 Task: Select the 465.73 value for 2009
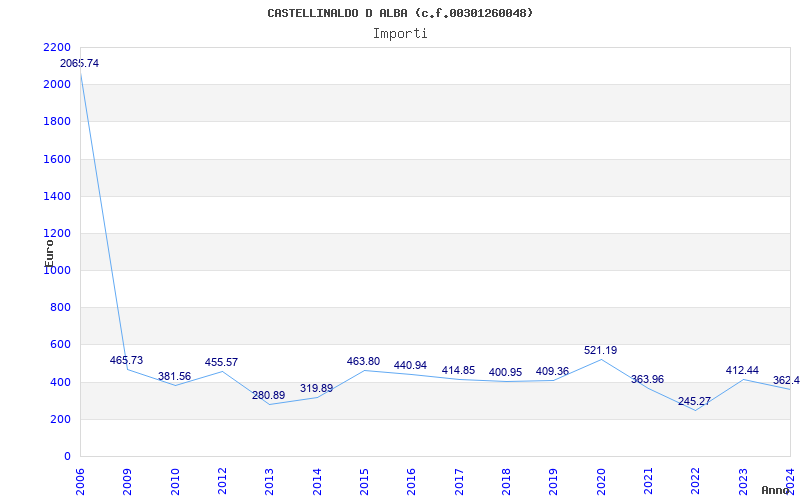[126, 361]
